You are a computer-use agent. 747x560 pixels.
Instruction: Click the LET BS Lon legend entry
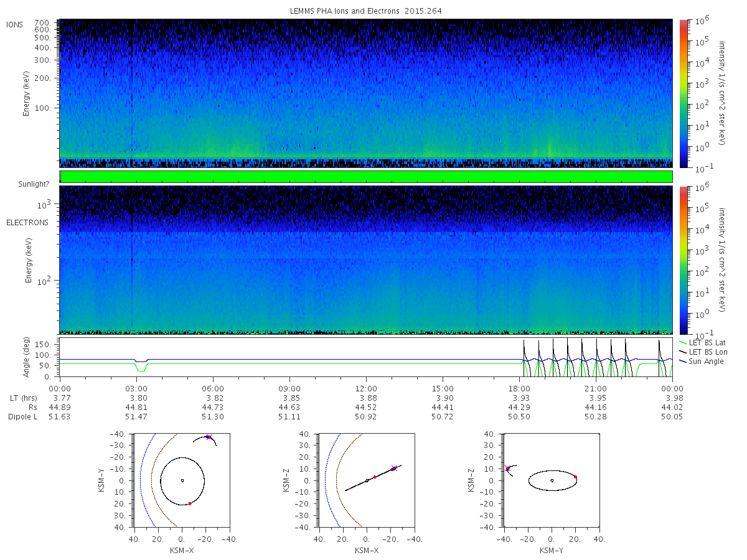click(x=702, y=352)
